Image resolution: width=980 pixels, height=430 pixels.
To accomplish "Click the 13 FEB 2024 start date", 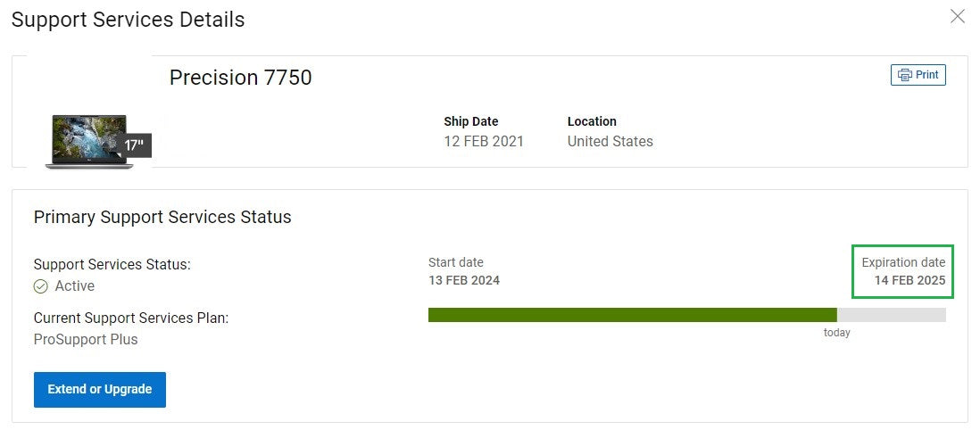I will (x=464, y=280).
